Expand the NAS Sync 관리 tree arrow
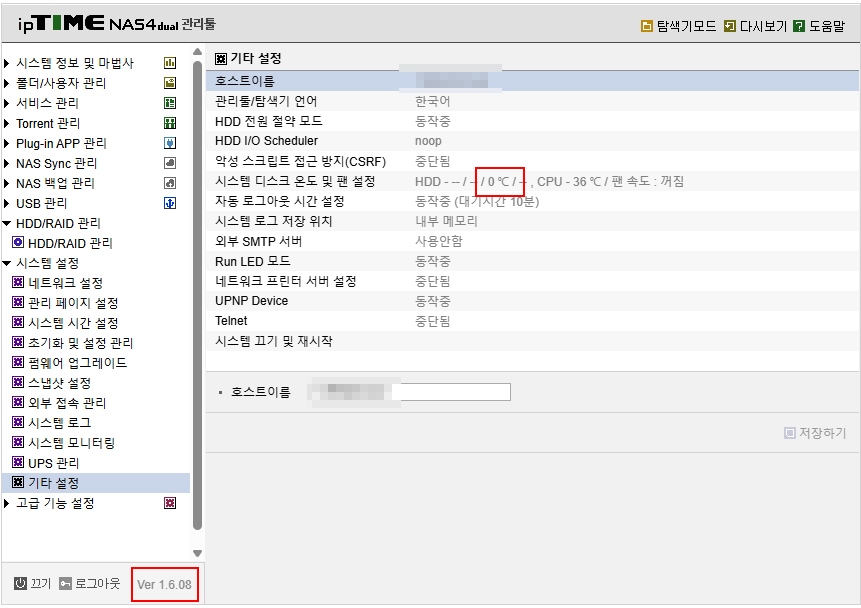 tap(7, 163)
